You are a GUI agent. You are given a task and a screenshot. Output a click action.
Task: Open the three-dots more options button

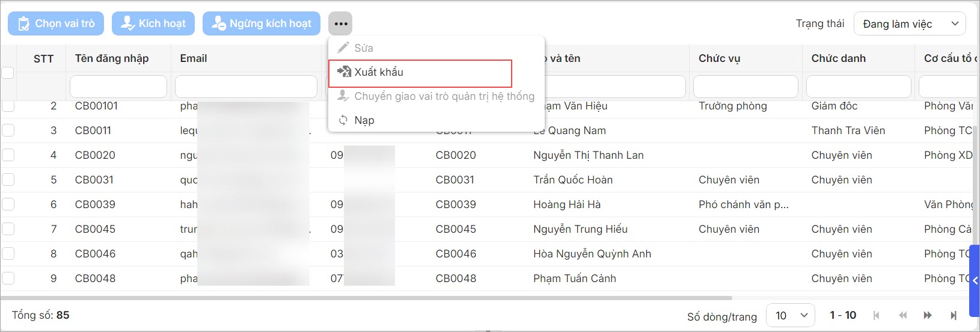pyautogui.click(x=340, y=23)
